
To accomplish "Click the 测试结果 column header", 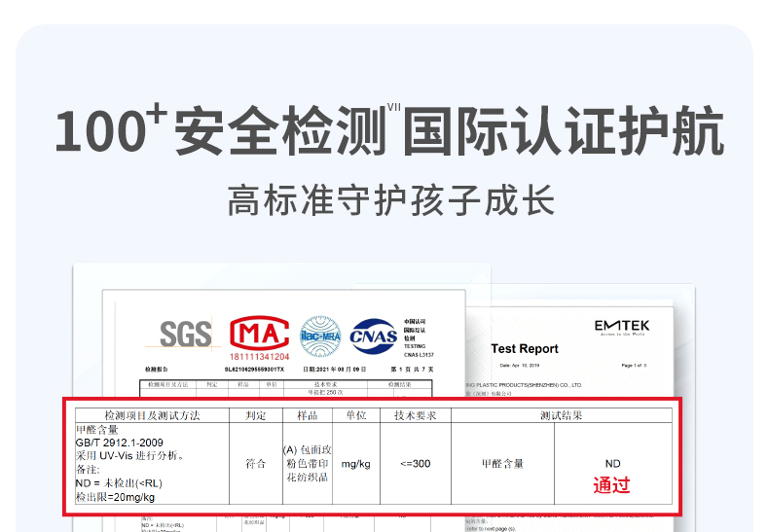I will [561, 415].
